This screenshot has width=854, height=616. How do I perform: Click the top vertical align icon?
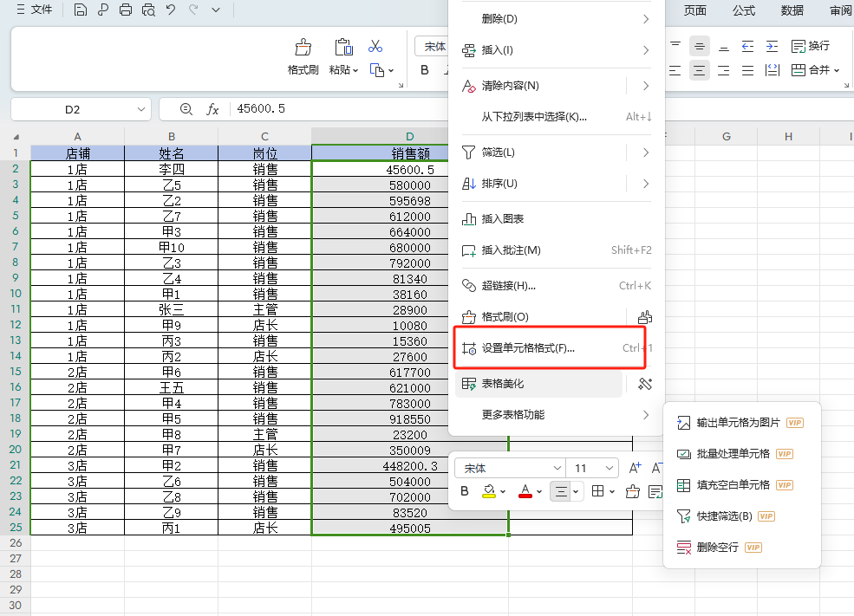(675, 46)
